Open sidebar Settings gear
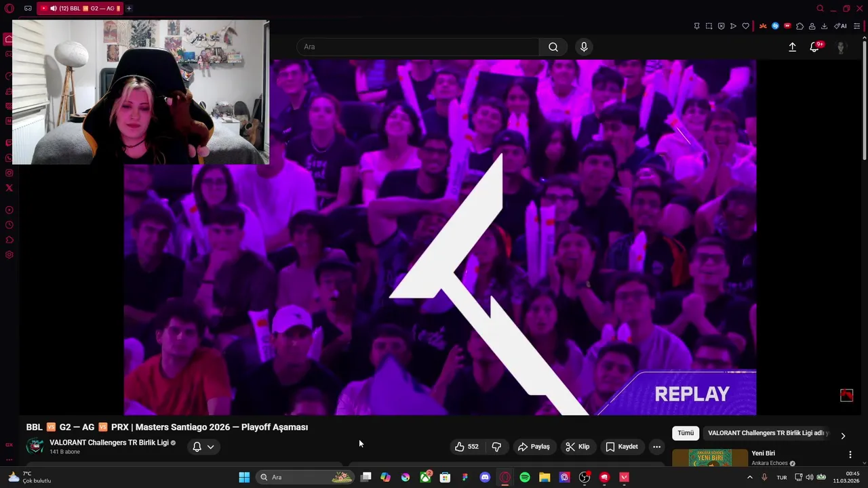Viewport: 868px width, 488px height. (x=9, y=255)
